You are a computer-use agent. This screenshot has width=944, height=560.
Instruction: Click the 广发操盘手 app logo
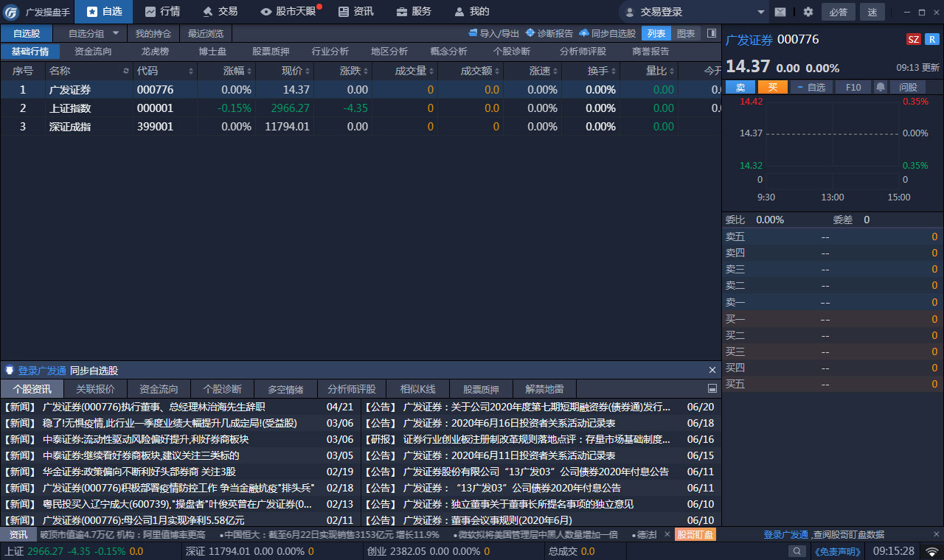coord(12,12)
